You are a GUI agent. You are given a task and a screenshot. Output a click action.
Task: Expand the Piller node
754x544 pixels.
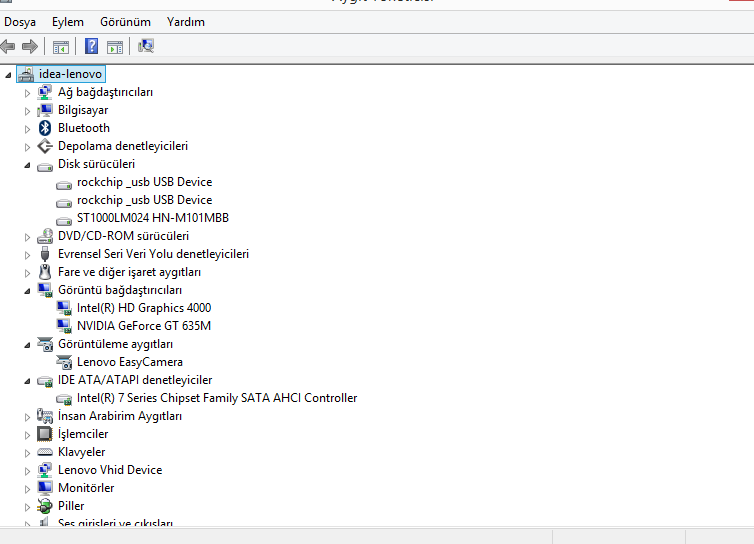click(x=27, y=507)
